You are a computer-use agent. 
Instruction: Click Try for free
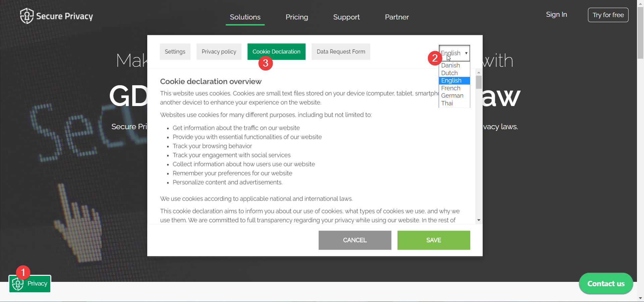click(608, 15)
